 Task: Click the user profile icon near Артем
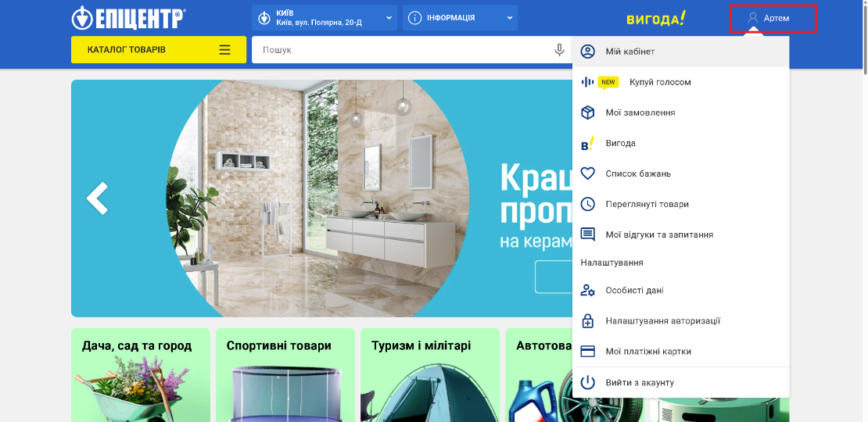(753, 18)
